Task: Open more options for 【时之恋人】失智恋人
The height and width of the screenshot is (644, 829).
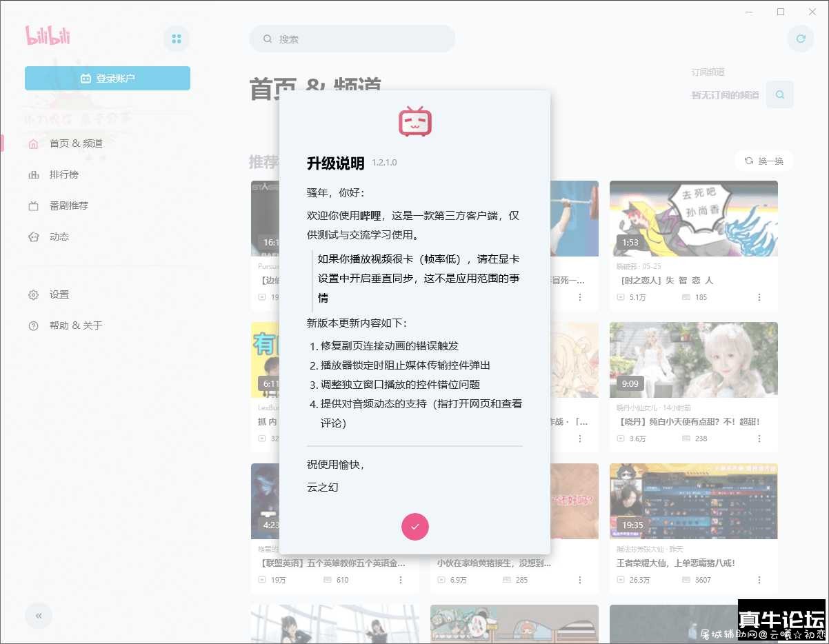Action: [x=759, y=297]
